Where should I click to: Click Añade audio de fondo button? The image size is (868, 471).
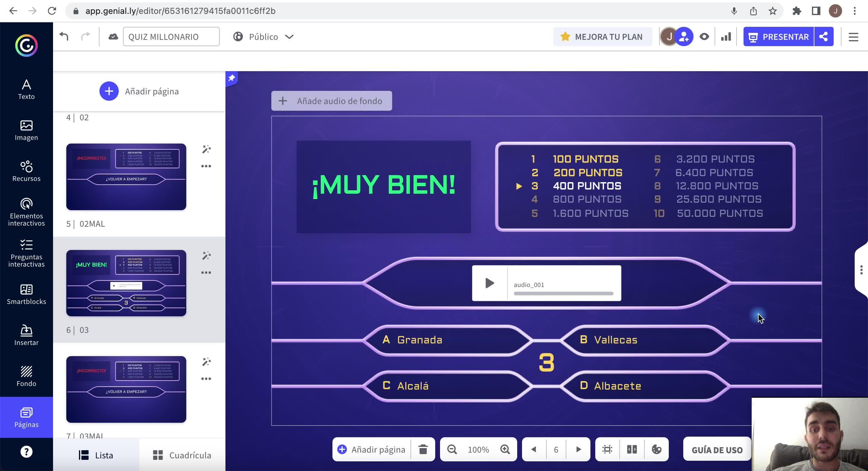pos(332,101)
